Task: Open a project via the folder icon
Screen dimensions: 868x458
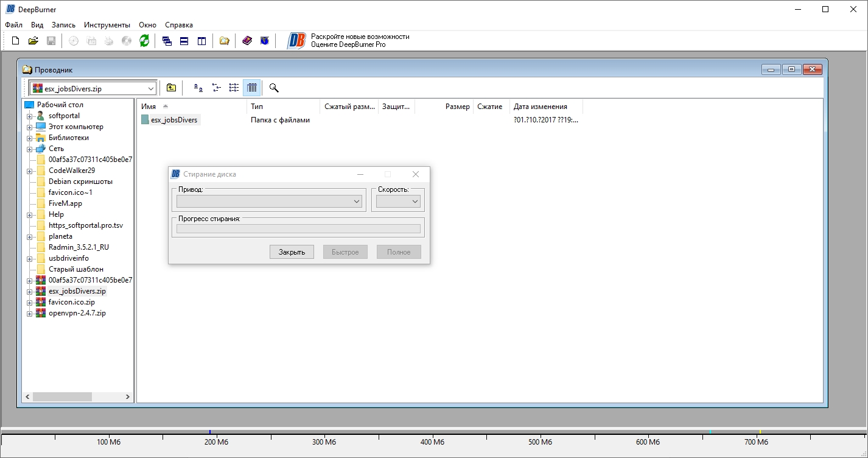Action: coord(33,41)
